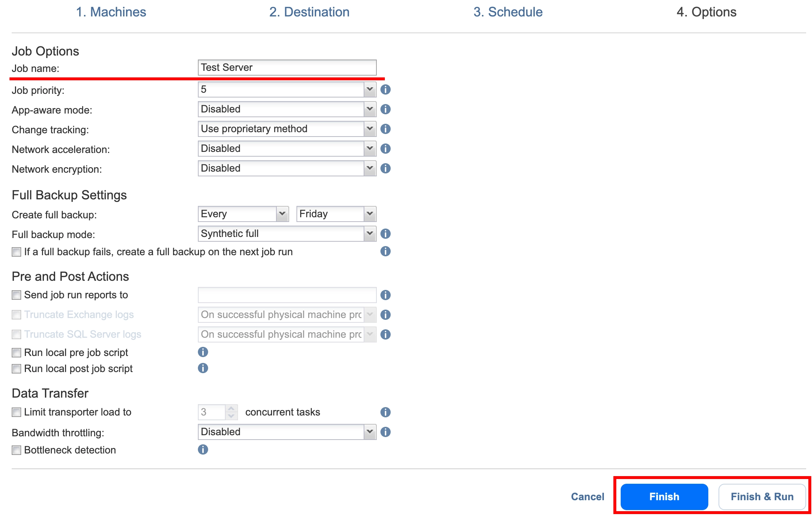Toggle Send job run reports to checkbox
Image resolution: width=812 pixels, height=517 pixels.
(x=16, y=295)
